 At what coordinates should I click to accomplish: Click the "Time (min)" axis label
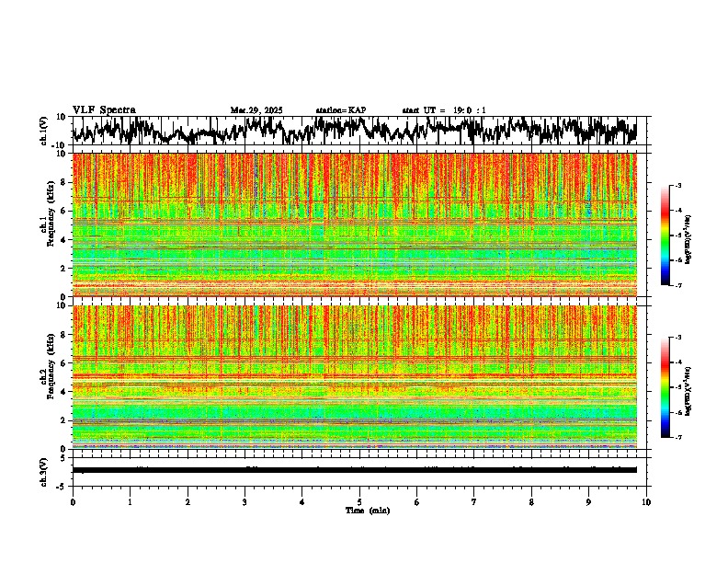click(x=368, y=511)
